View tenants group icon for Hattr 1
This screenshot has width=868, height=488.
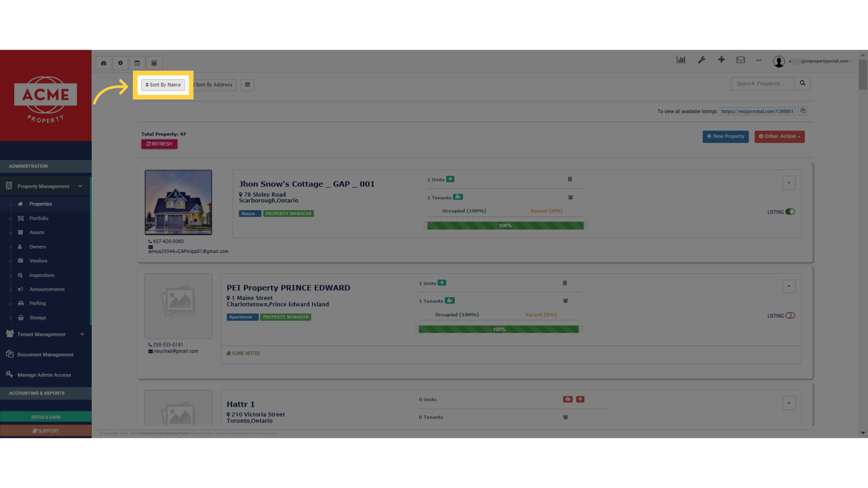coord(566,418)
